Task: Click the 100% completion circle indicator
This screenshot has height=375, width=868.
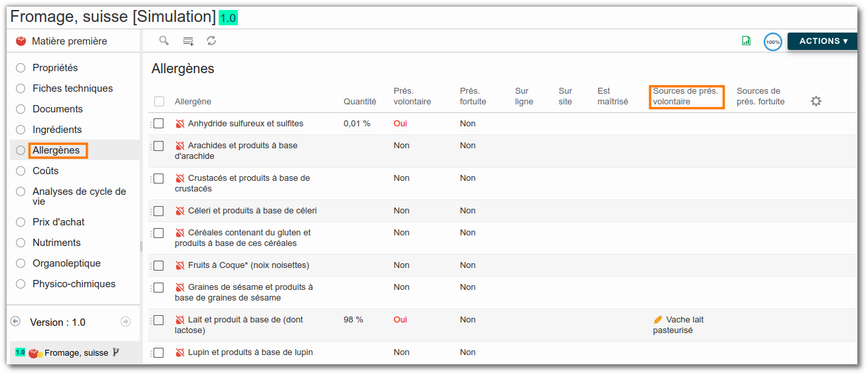Action: tap(772, 42)
